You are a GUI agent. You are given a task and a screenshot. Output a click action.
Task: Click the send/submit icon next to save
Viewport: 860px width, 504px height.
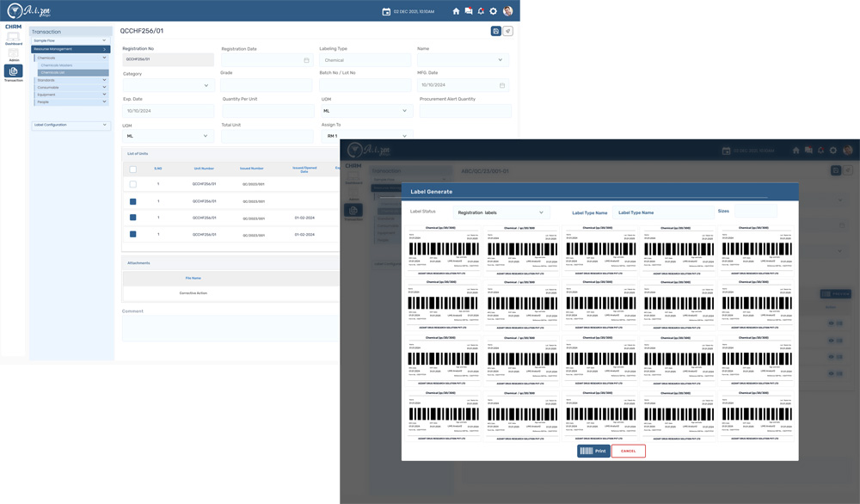pyautogui.click(x=508, y=31)
